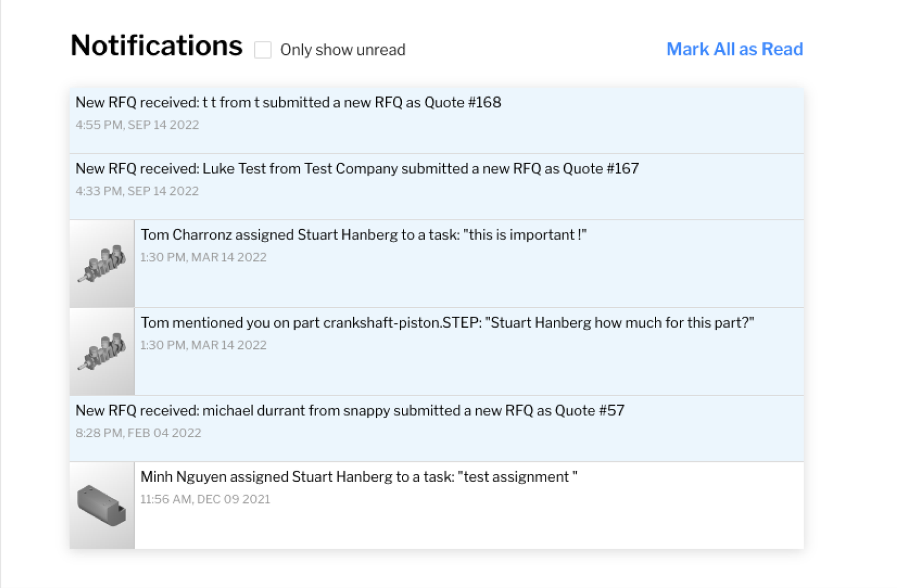897x588 pixels.
Task: Open Minh Nguyen "test assignment" notification
Action: click(359, 477)
